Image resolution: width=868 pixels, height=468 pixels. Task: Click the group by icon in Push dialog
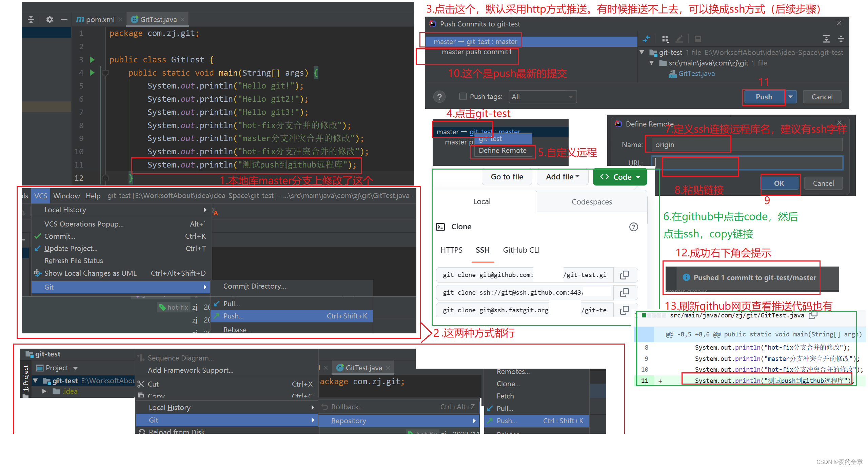point(665,39)
